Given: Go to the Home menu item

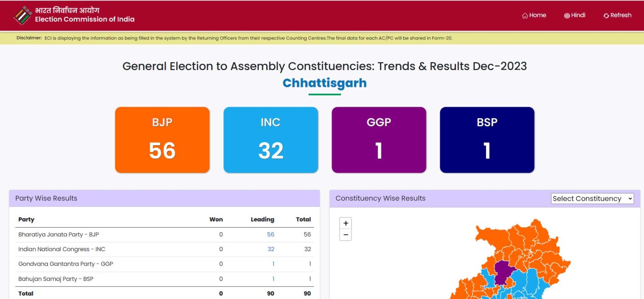Looking at the screenshot, I should (534, 15).
